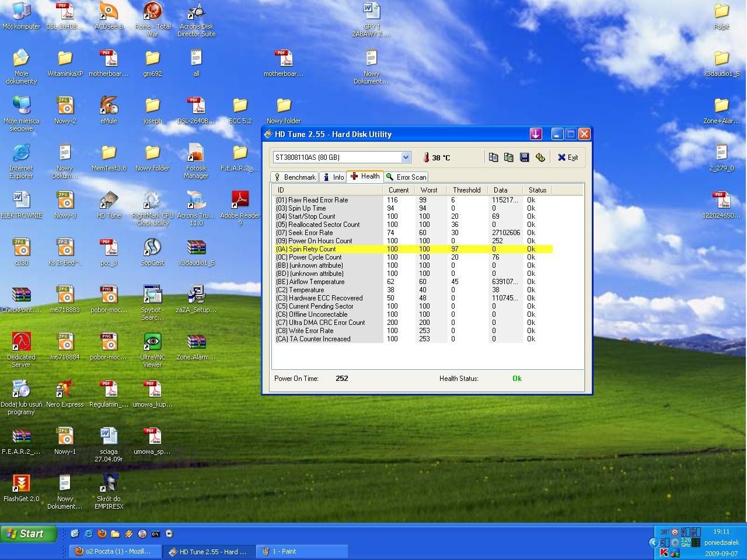The width and height of the screenshot is (747, 560).
Task: Click the HD Tune 2.55 taskbar button
Action: [208, 551]
